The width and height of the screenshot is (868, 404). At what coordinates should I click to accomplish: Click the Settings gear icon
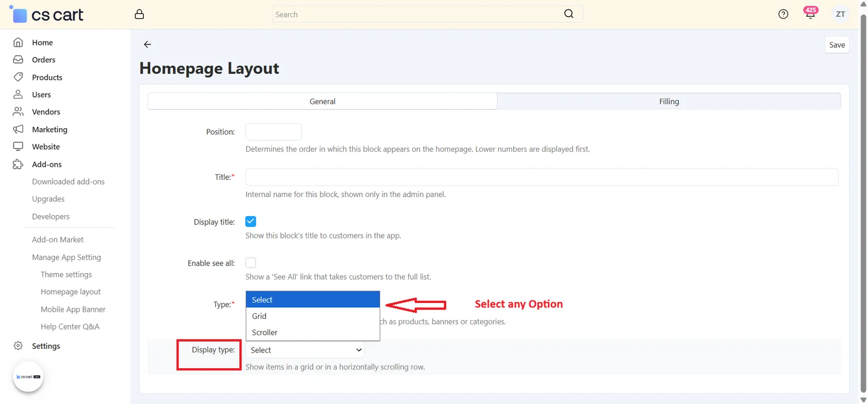[18, 346]
